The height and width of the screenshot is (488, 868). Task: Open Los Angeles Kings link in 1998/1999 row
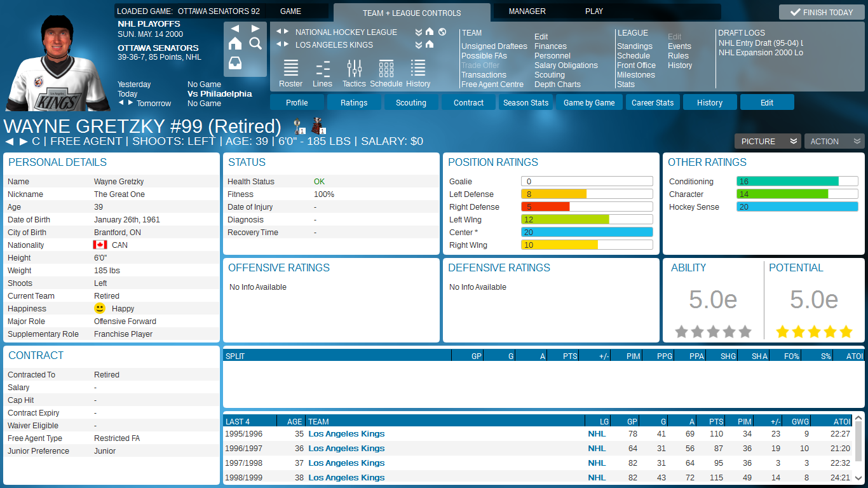346,478
